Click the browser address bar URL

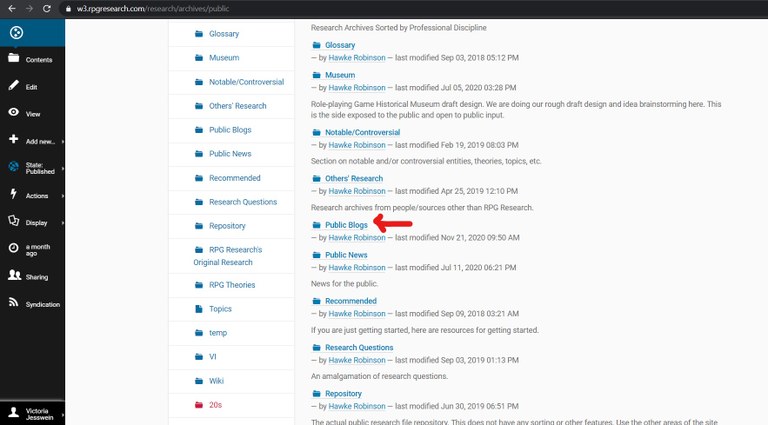(150, 8)
